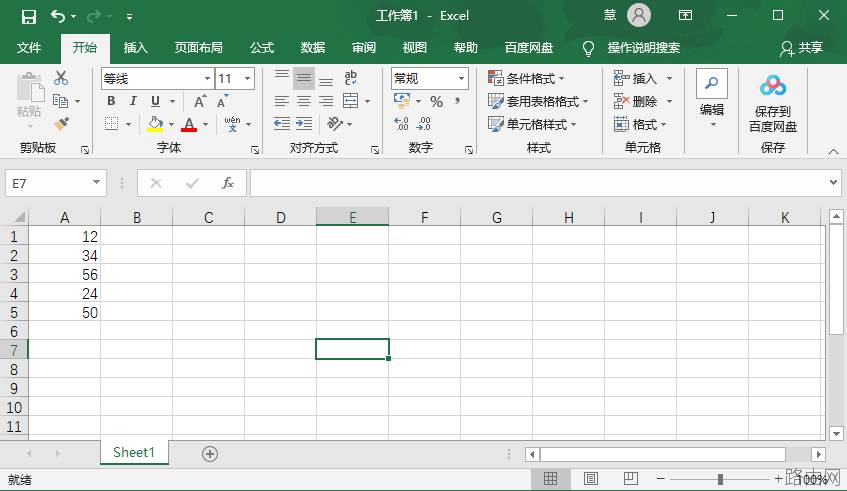Add a new sheet with plus icon
This screenshot has height=491, width=847.
point(210,454)
